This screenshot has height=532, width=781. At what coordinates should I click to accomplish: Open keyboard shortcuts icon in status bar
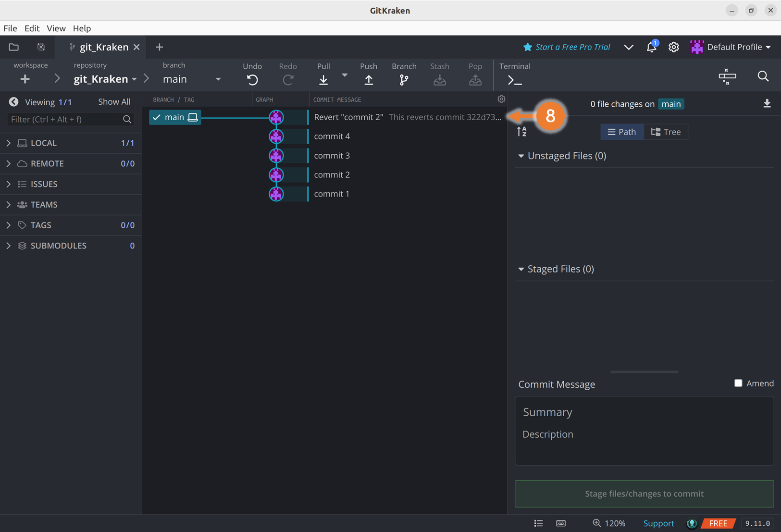[560, 523]
